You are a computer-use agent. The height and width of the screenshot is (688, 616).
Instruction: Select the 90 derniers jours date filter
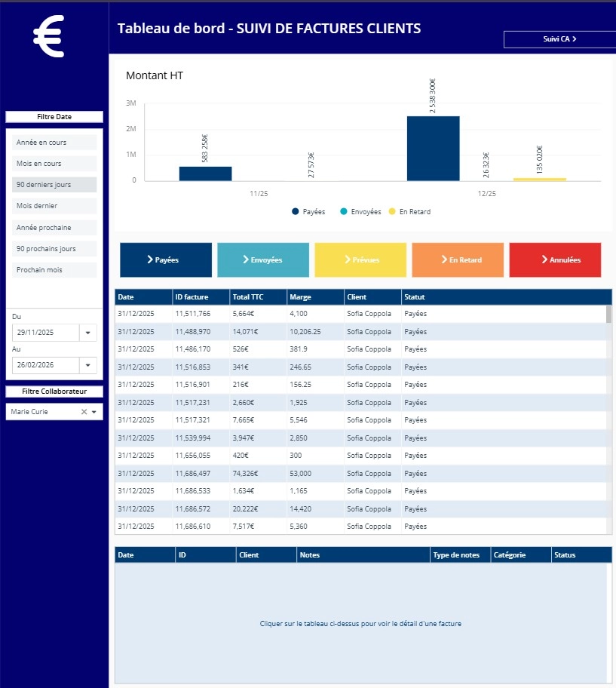[54, 185]
